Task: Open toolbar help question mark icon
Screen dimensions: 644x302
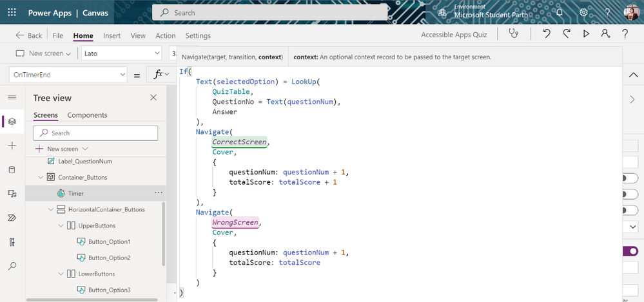Action: point(625,34)
